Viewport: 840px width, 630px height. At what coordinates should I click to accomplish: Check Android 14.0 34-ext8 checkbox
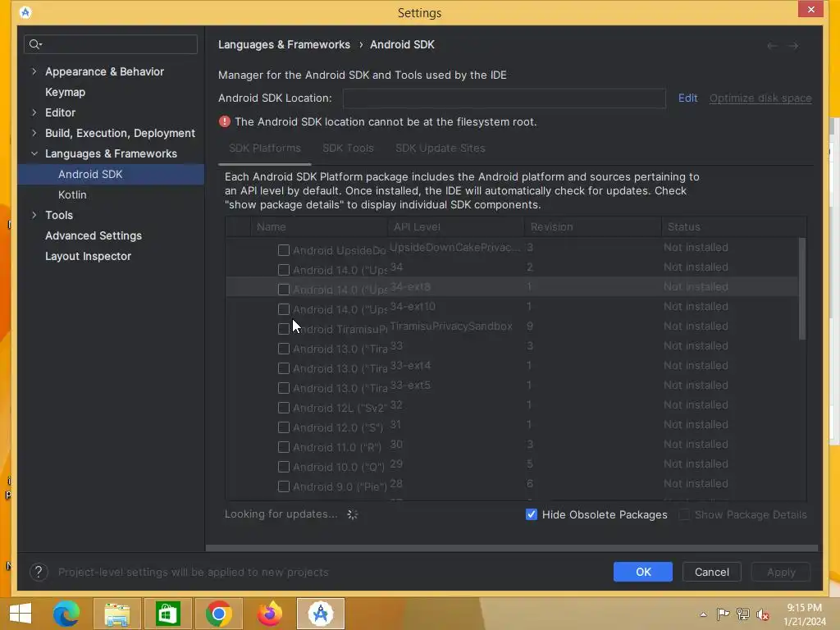tap(284, 290)
